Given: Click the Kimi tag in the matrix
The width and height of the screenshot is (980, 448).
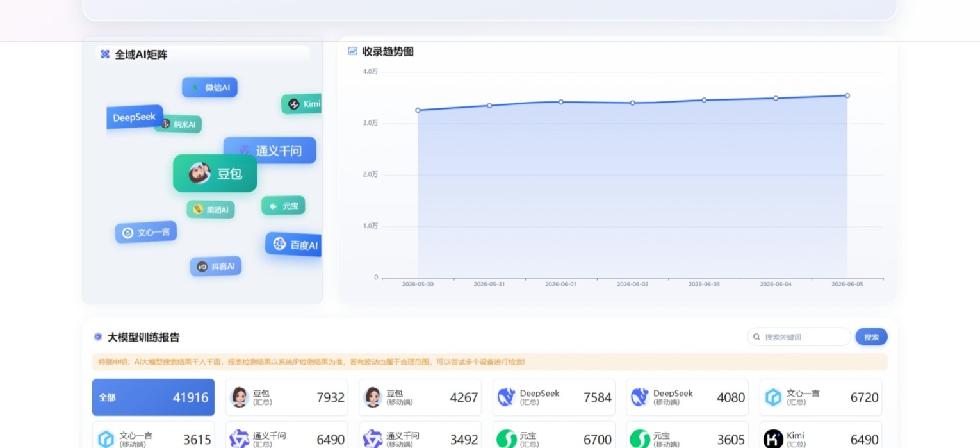Looking at the screenshot, I should (301, 104).
